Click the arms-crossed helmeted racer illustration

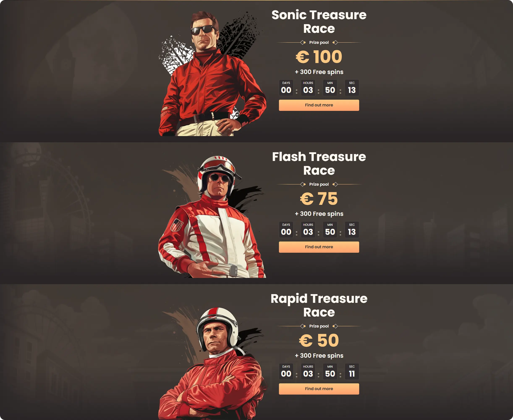click(212, 363)
